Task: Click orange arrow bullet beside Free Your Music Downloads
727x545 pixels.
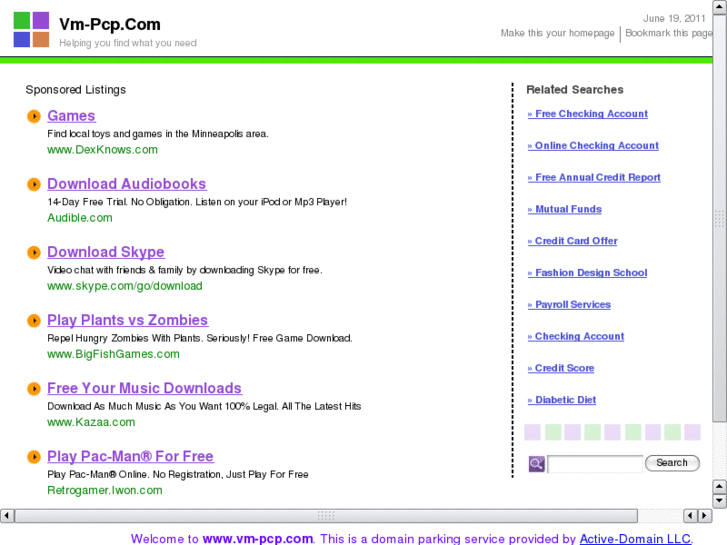Action: click(34, 388)
